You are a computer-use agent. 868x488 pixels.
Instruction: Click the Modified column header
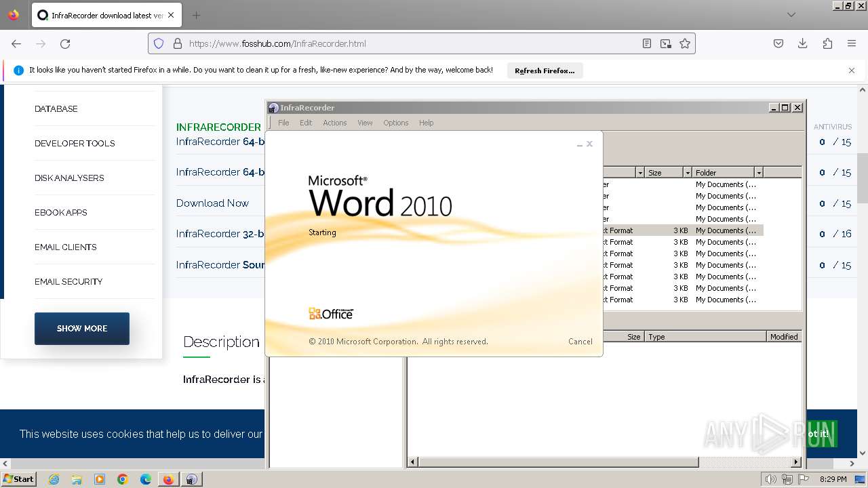(784, 337)
